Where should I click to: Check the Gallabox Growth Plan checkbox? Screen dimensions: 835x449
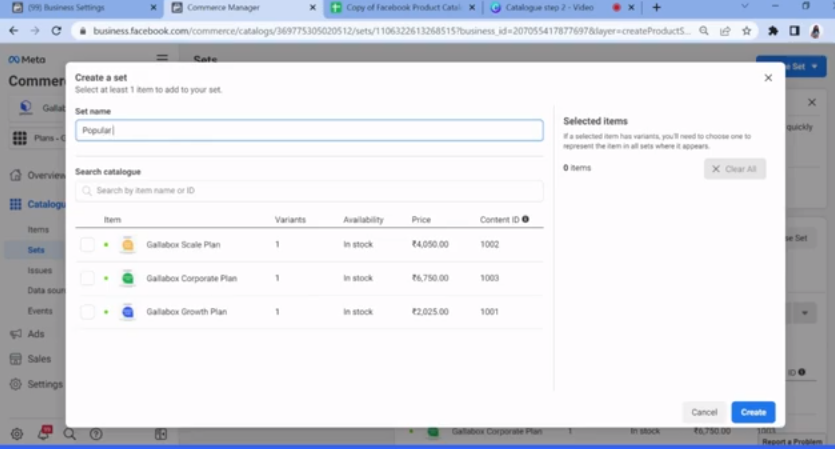87,312
